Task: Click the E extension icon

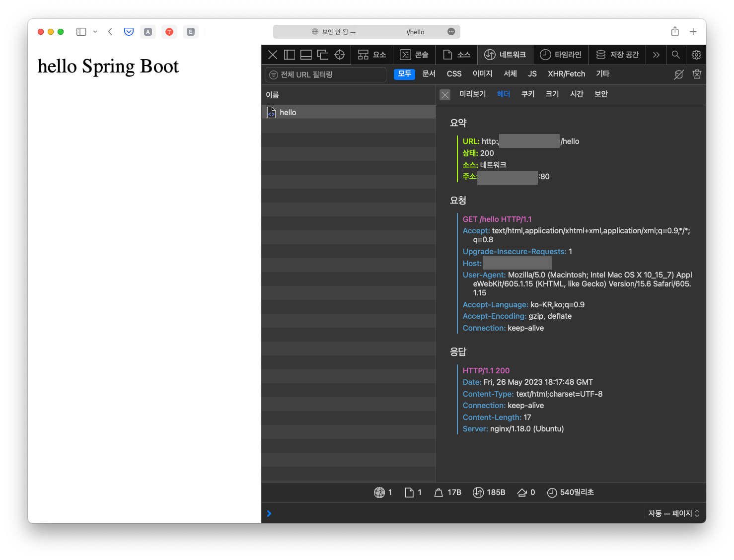Action: [191, 32]
